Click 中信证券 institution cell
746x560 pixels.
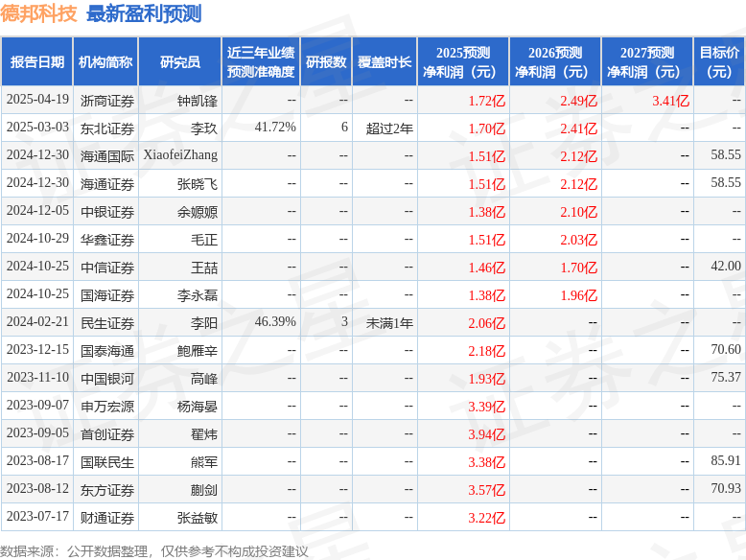point(107,268)
